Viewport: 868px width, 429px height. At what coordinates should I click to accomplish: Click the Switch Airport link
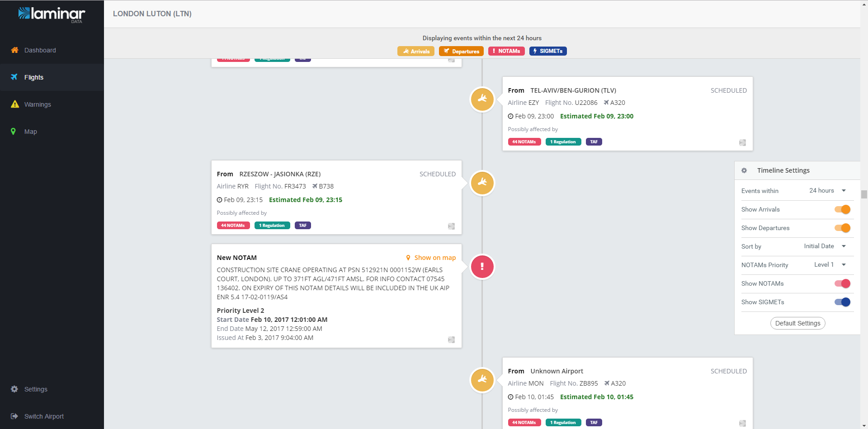point(44,416)
